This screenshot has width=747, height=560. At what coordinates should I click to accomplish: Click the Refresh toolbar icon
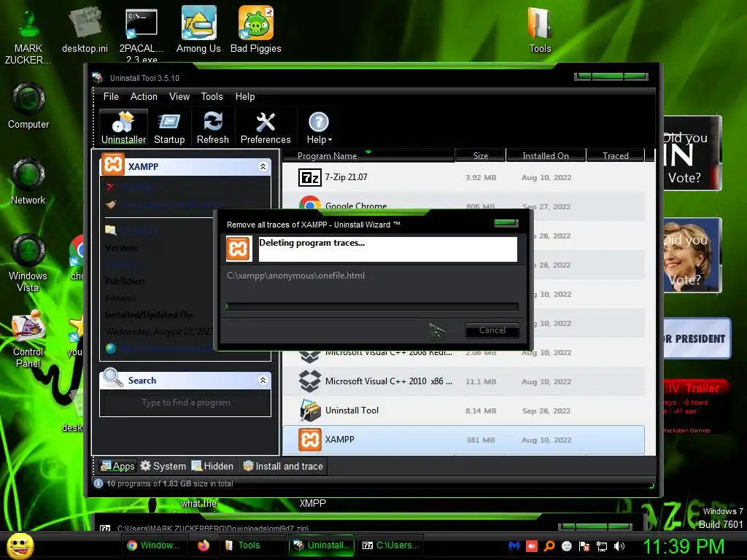(x=212, y=127)
